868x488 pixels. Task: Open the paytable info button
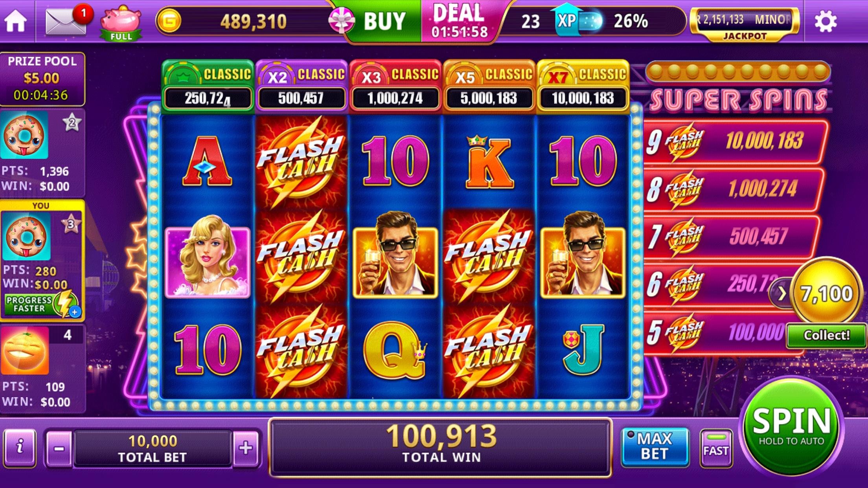coord(20,448)
